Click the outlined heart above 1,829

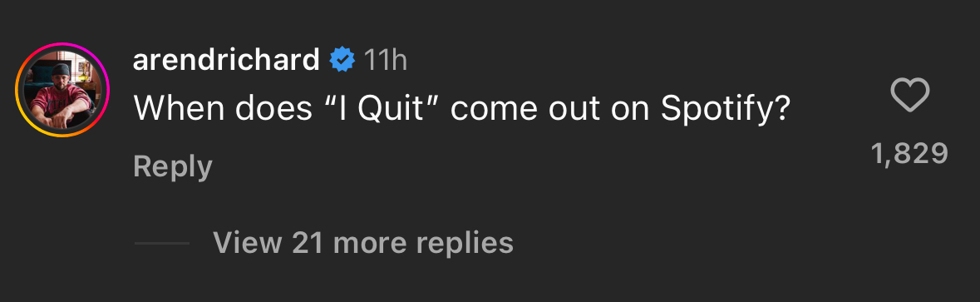tap(909, 96)
